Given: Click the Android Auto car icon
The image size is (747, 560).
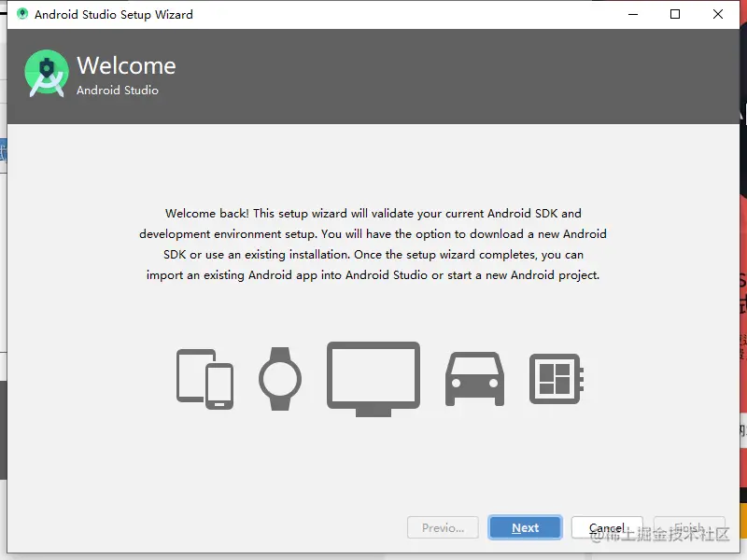Looking at the screenshot, I should [474, 379].
